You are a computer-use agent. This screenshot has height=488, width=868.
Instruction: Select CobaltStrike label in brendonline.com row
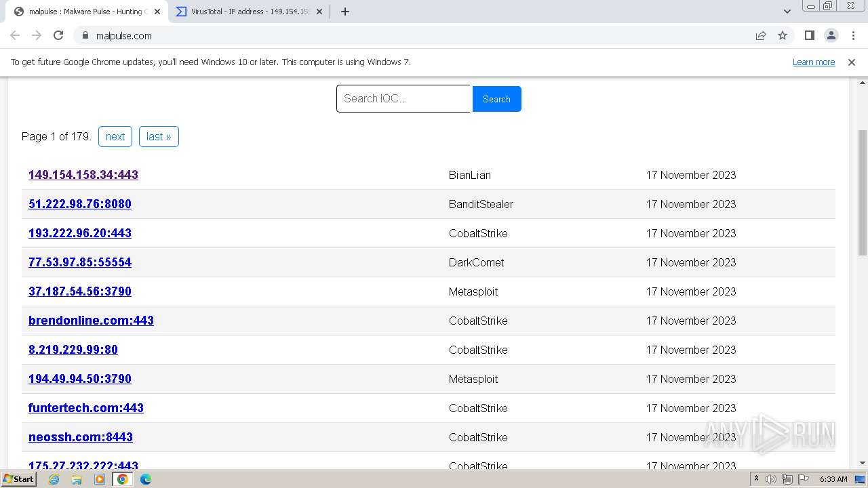click(478, 321)
